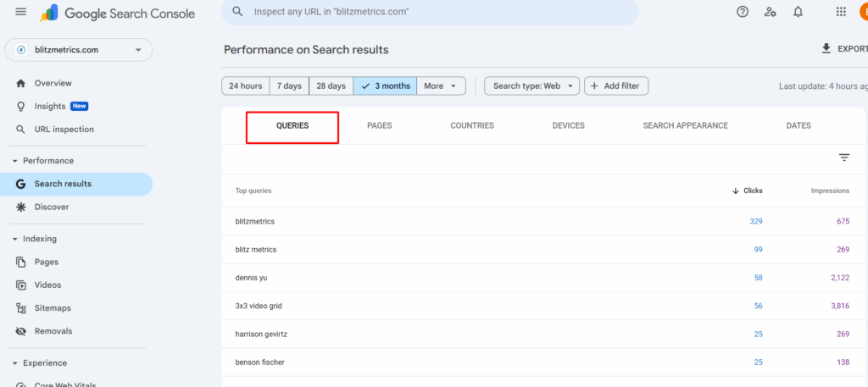
Task: Switch to the Pages tab
Action: (x=379, y=126)
